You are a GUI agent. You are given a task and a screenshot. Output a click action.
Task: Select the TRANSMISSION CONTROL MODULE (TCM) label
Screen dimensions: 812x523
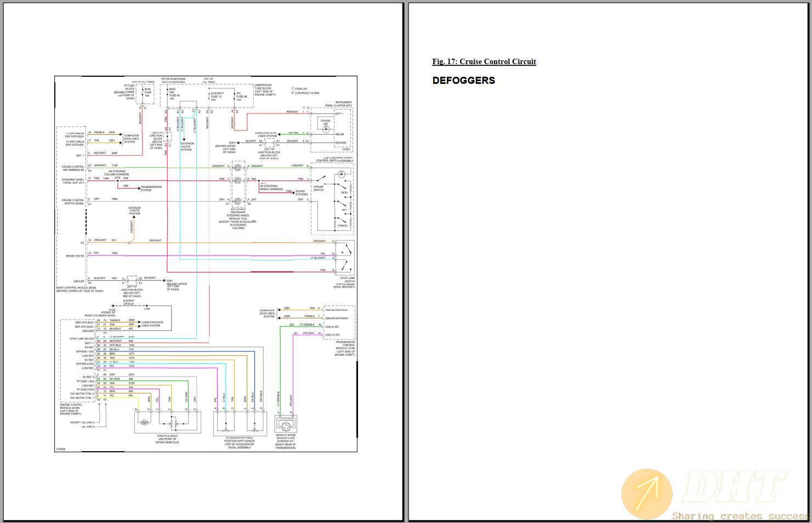345,345
